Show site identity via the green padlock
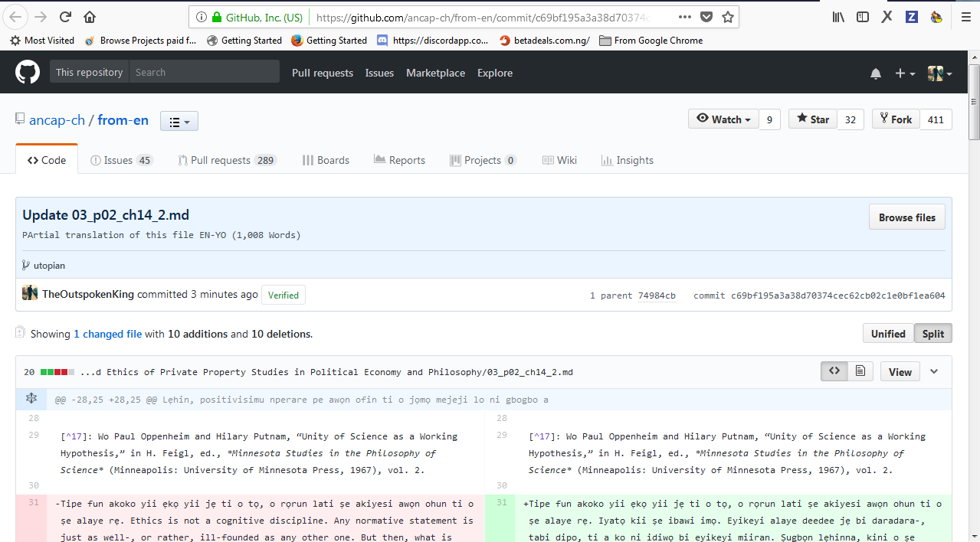Viewport: 980px width, 542px height. click(x=217, y=17)
